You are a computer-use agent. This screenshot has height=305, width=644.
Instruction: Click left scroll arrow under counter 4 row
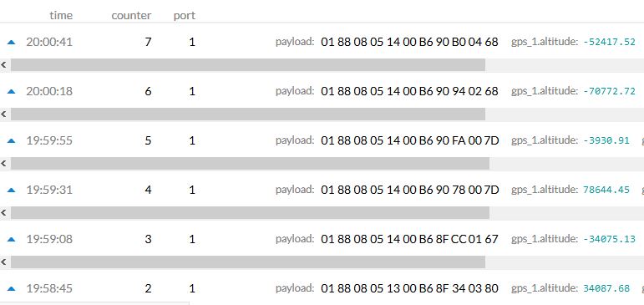tap(3, 213)
